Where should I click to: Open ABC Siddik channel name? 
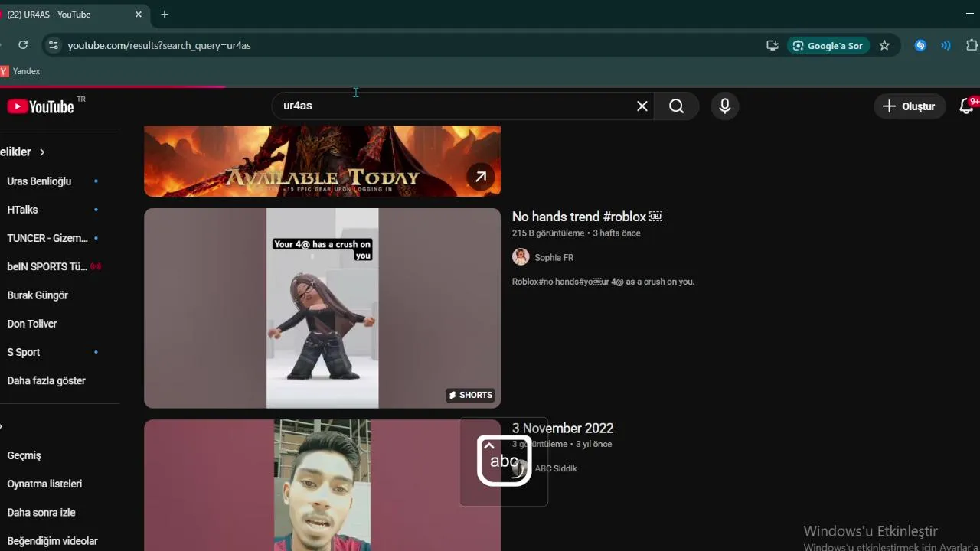556,468
